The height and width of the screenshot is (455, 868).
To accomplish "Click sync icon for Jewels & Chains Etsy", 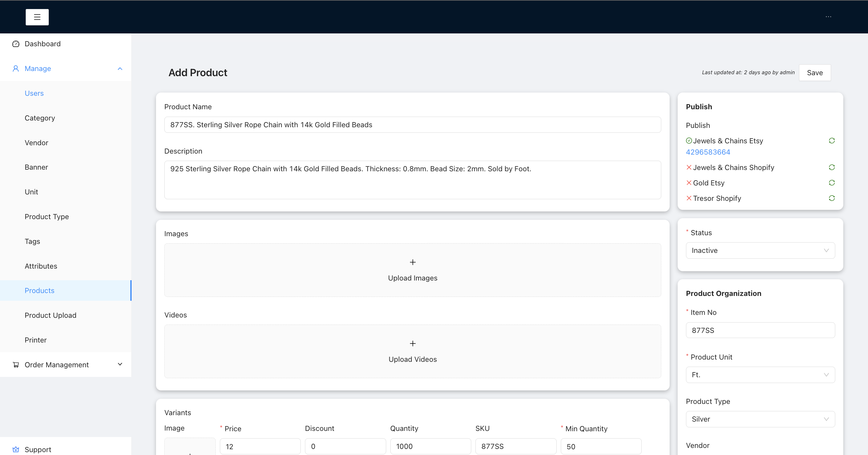I will (x=831, y=141).
